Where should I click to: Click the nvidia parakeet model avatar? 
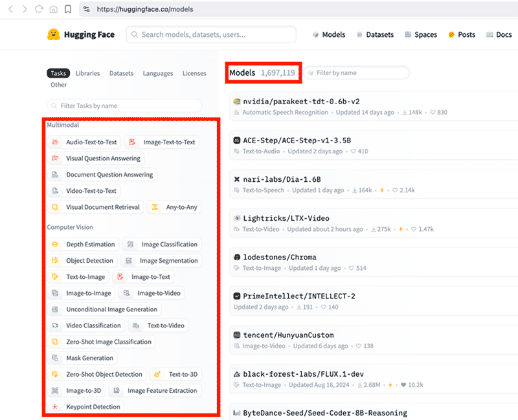[236, 102]
